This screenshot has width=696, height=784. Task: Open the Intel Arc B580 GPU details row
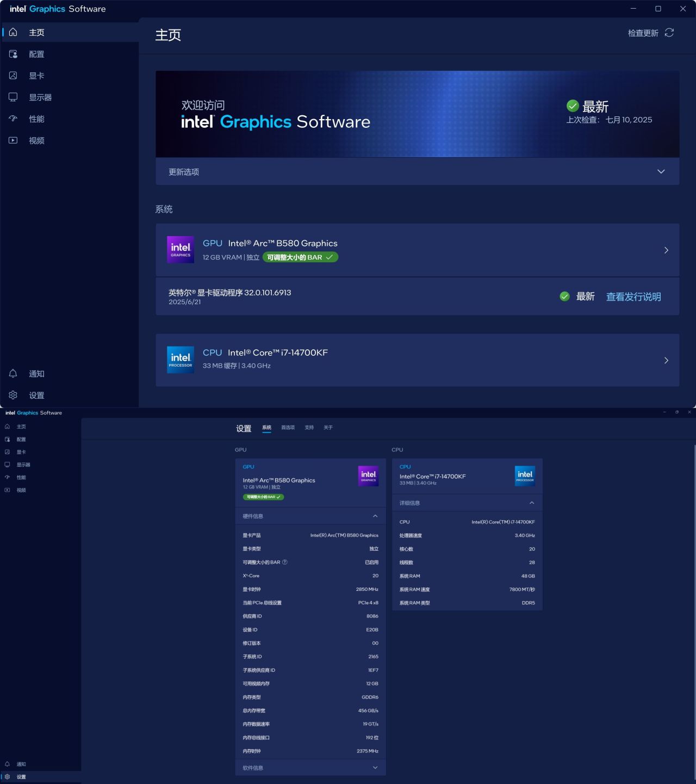(x=417, y=250)
